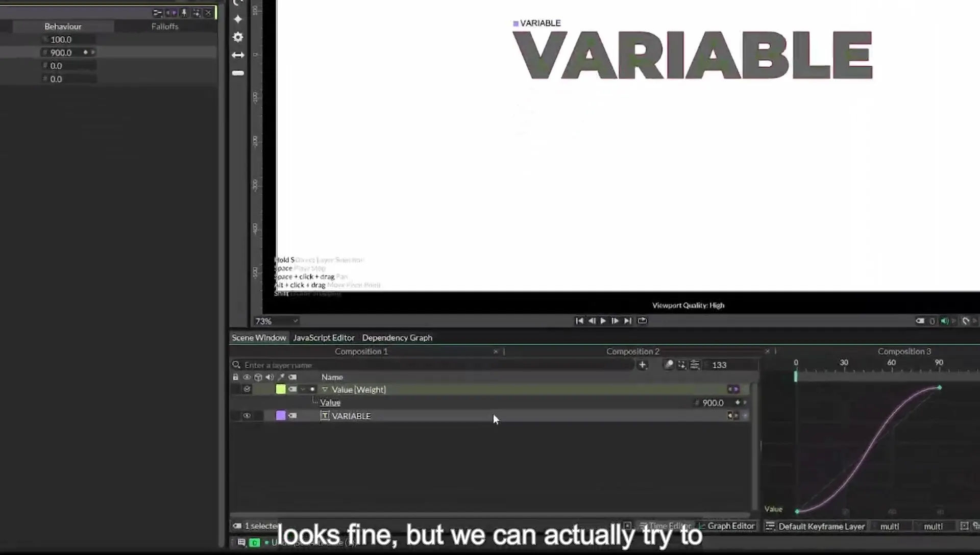Click the white bar tool in viewport toolbar
Viewport: 980px width, 555px height.
point(238,73)
